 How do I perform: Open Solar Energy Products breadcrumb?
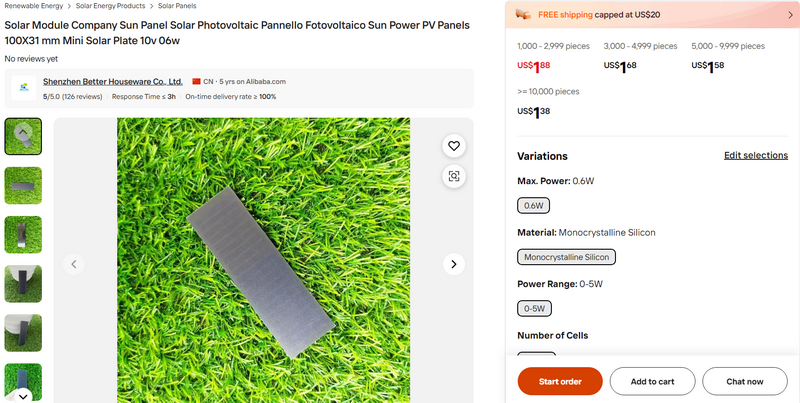(111, 6)
